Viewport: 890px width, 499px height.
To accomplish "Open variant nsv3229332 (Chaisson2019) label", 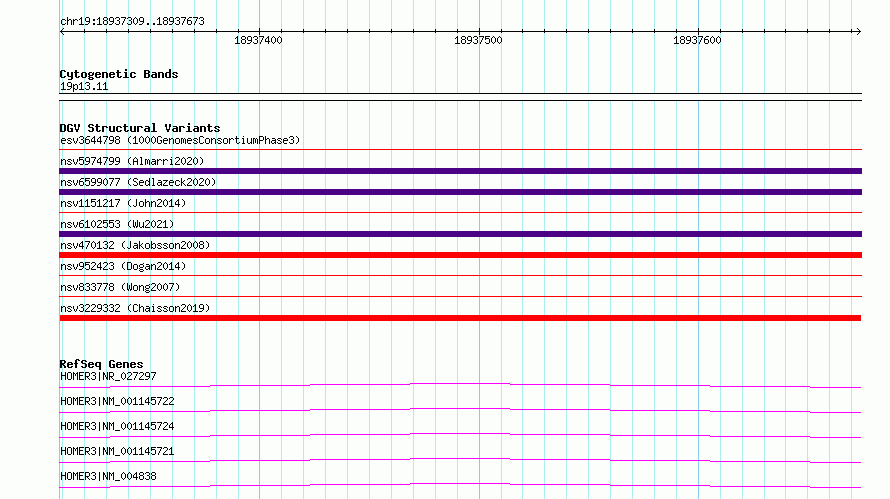I will coord(135,308).
